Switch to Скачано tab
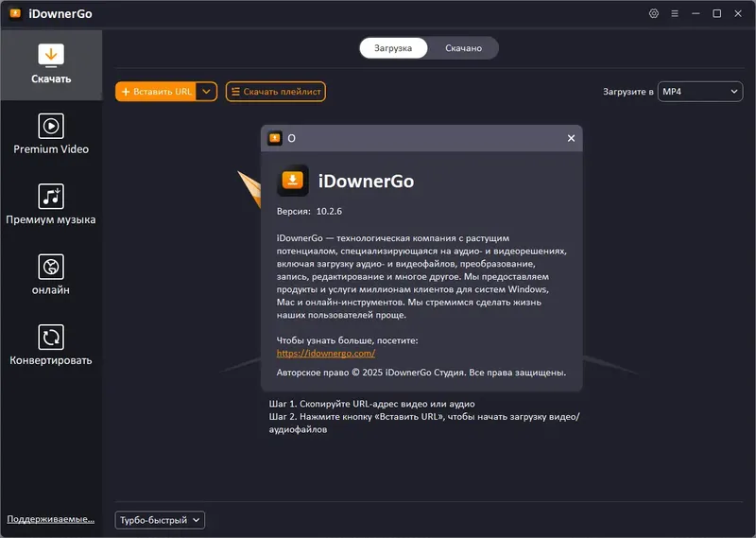Screen dimensions: 756x538 [x=463, y=48]
